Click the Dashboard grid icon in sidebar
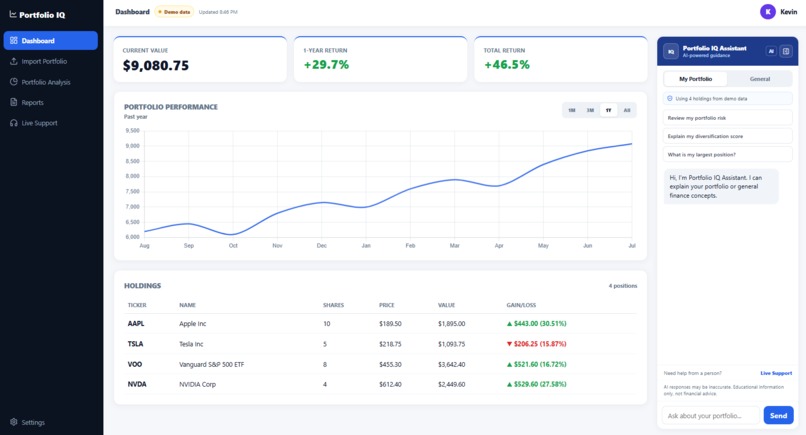Image resolution: width=806 pixels, height=435 pixels. [x=14, y=41]
